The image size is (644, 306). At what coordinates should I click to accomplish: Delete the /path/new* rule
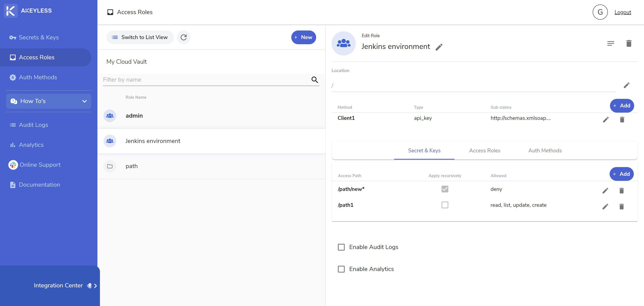pyautogui.click(x=622, y=191)
